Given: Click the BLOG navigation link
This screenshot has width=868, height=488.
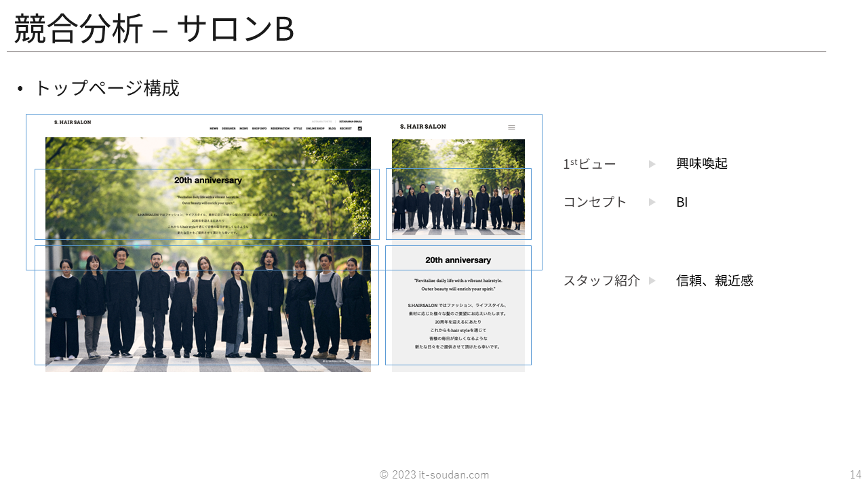Looking at the screenshot, I should [x=332, y=128].
